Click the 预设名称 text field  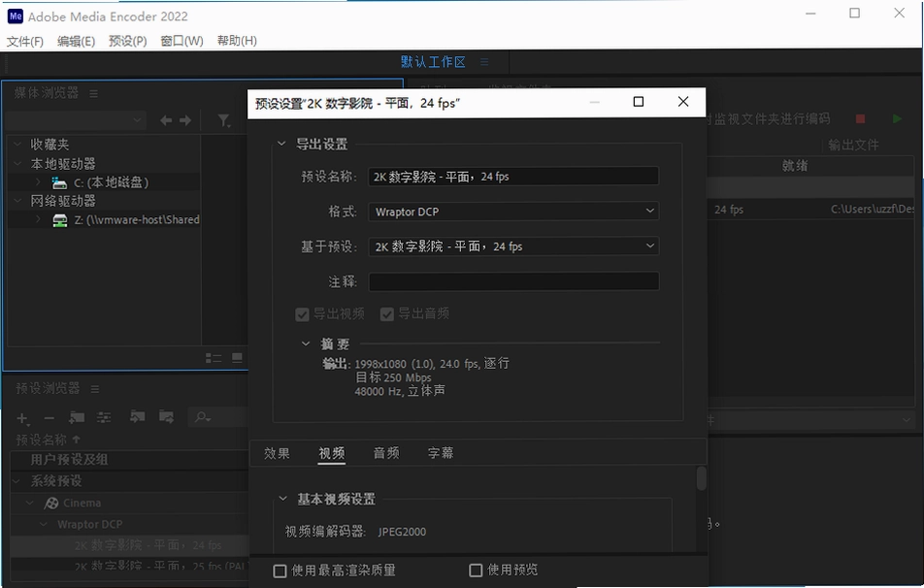[x=513, y=177]
